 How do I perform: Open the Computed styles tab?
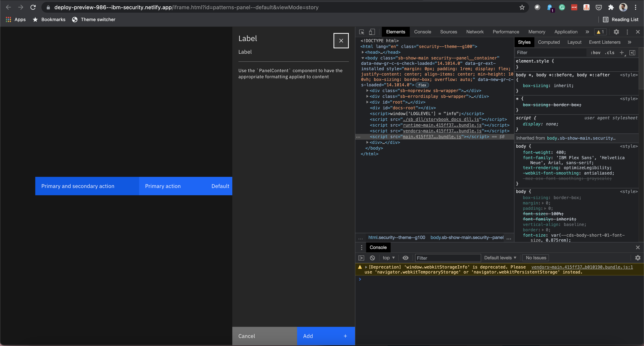549,42
